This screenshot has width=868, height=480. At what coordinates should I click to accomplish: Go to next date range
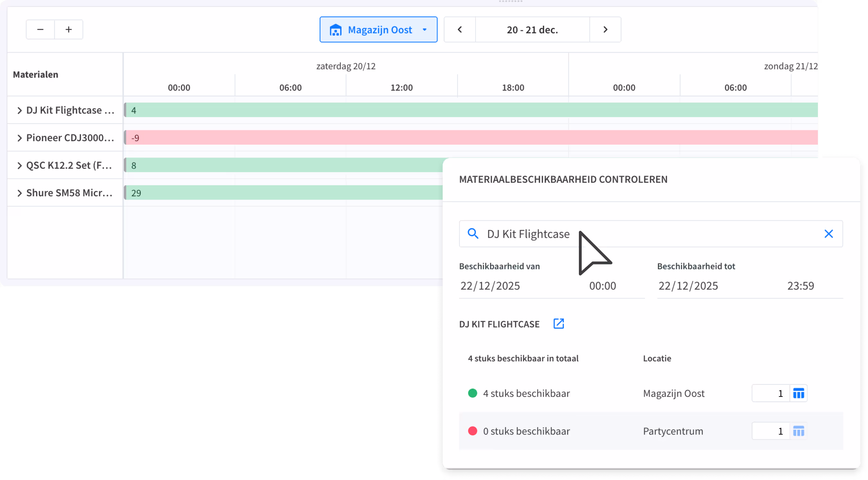[x=605, y=30]
